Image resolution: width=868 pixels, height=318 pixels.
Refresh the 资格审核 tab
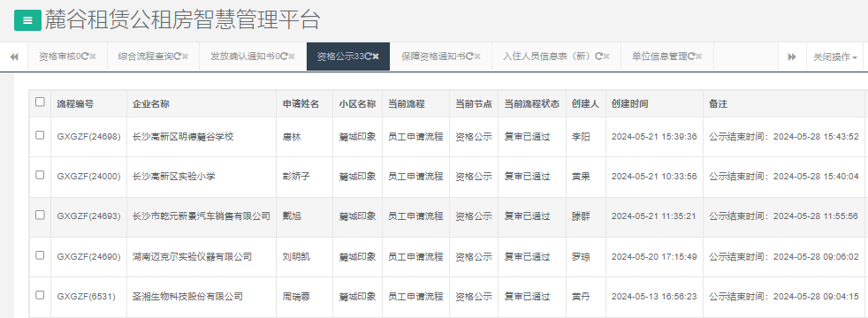(85, 57)
